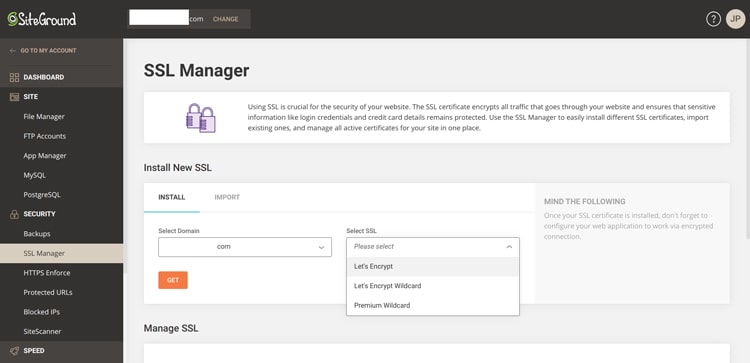750x363 pixels.
Task: Open the JP user avatar menu
Action: tap(735, 19)
